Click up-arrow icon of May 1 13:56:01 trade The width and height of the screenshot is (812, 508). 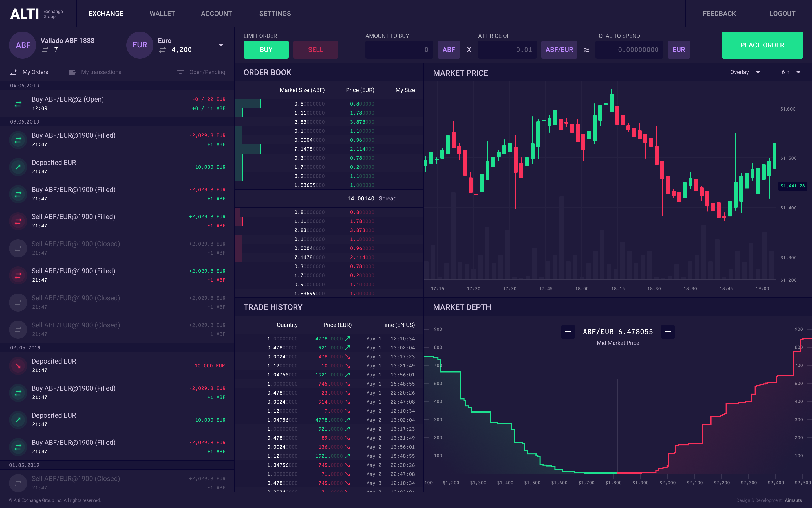[x=347, y=375]
